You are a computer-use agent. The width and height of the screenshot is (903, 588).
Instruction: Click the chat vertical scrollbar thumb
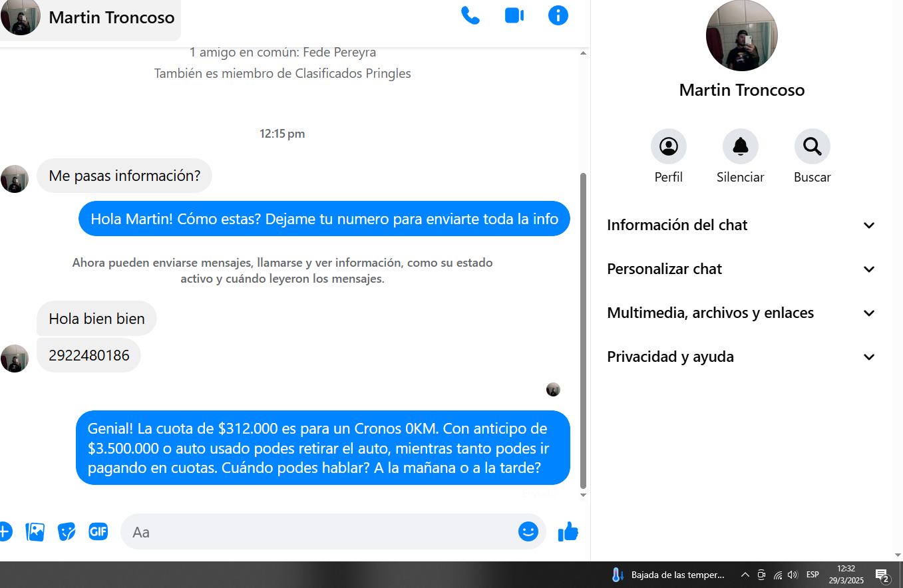point(584,329)
